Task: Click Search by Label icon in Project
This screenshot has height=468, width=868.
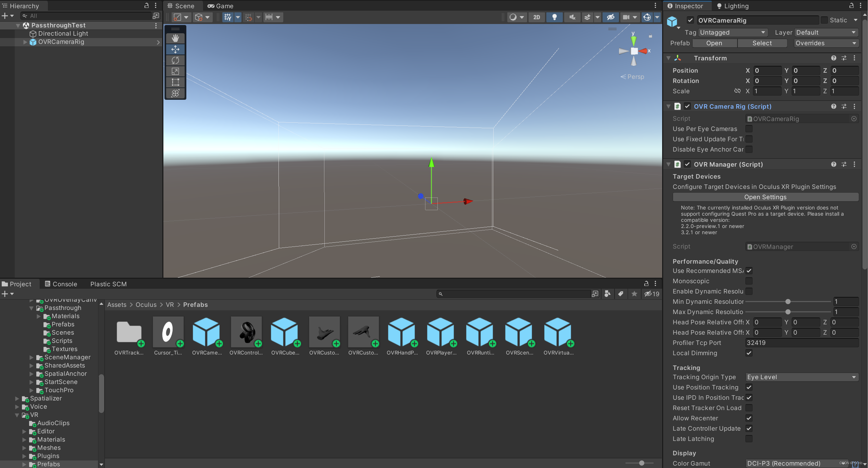Action: (621, 294)
